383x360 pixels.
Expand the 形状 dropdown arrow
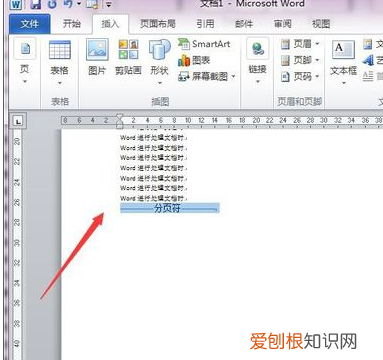pyautogui.click(x=159, y=83)
